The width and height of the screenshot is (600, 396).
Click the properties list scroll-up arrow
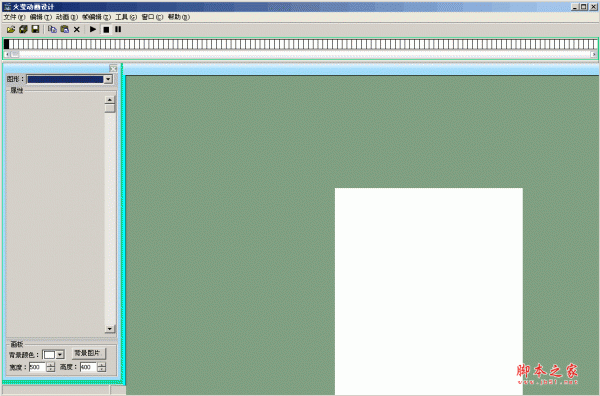tap(110, 100)
